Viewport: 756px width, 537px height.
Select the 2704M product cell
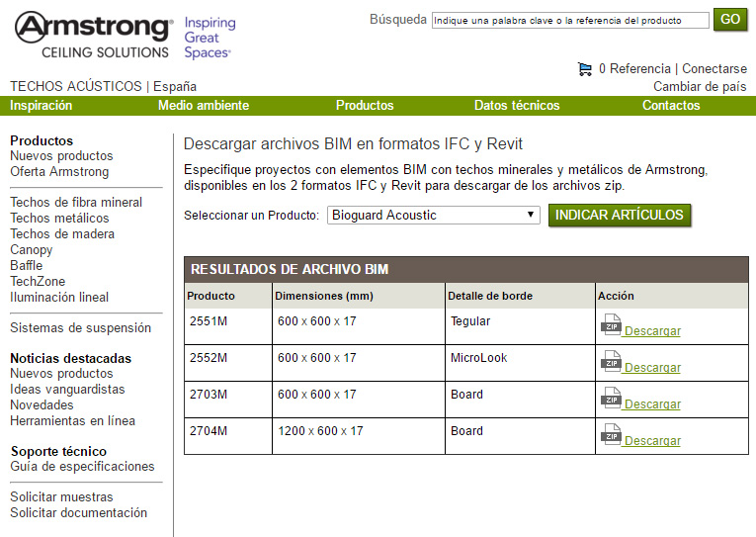228,436
